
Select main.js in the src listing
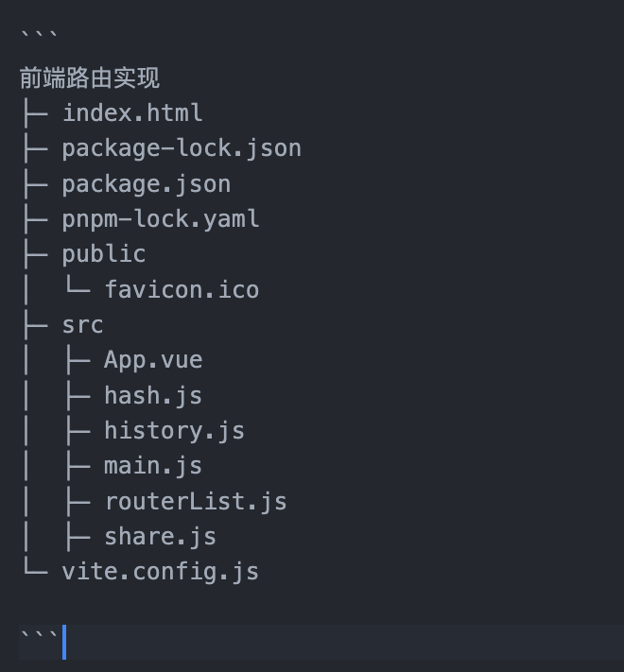[x=153, y=466]
